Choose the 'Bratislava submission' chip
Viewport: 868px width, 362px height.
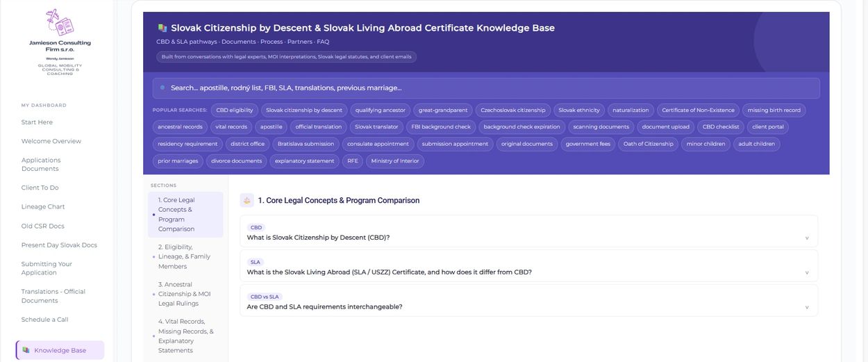click(306, 144)
